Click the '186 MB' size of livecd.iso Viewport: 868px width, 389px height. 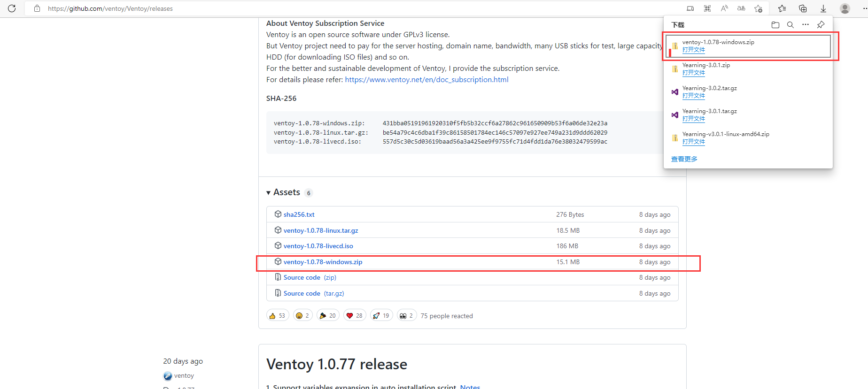coord(567,246)
